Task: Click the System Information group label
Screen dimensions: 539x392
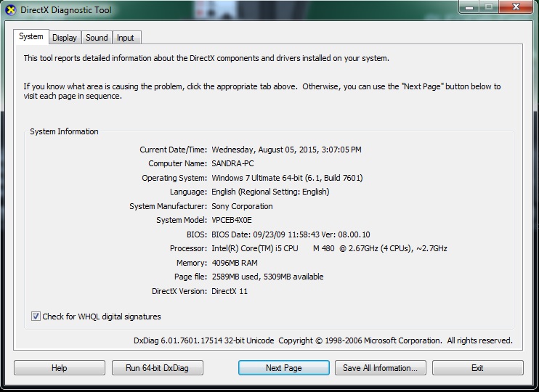Action: 64,131
